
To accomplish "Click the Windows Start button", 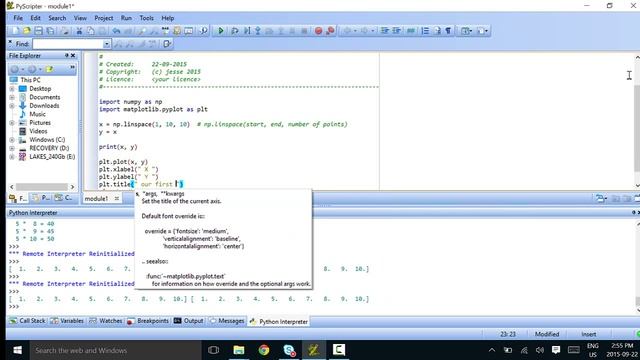I will pyautogui.click(x=17, y=350).
